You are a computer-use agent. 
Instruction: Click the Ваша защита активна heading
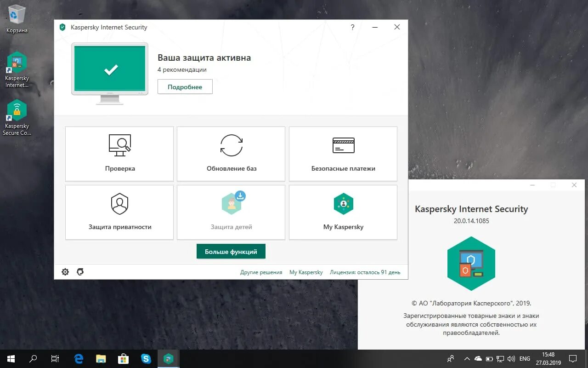pos(204,57)
